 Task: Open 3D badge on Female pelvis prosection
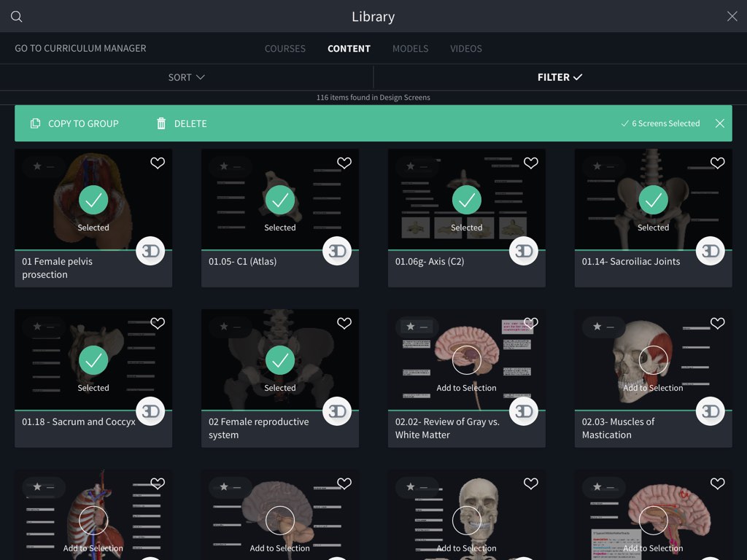pos(150,251)
